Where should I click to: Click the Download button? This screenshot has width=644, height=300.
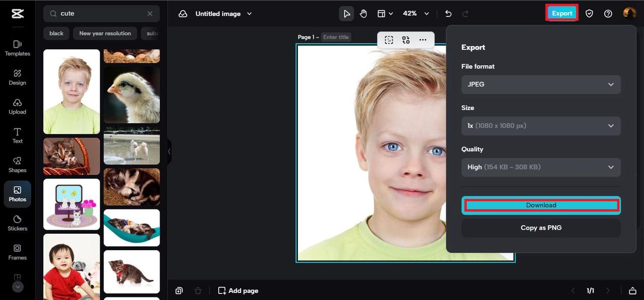click(x=541, y=205)
